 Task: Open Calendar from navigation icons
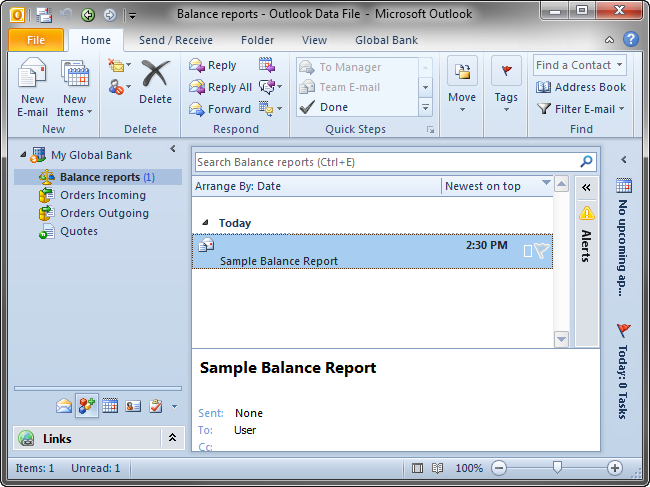click(x=110, y=406)
